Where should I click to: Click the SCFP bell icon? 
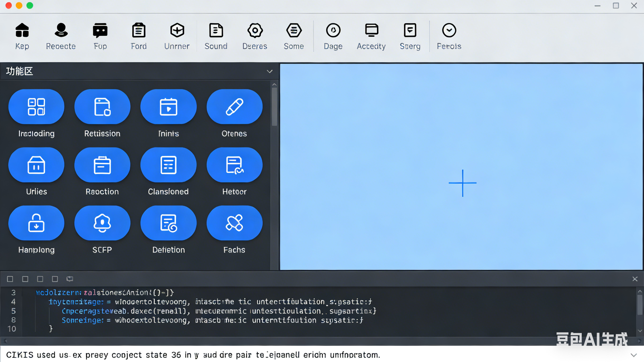tap(102, 223)
